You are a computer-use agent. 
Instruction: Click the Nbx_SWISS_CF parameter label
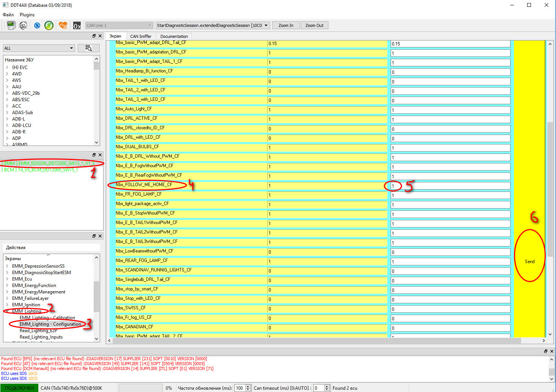[x=130, y=308]
